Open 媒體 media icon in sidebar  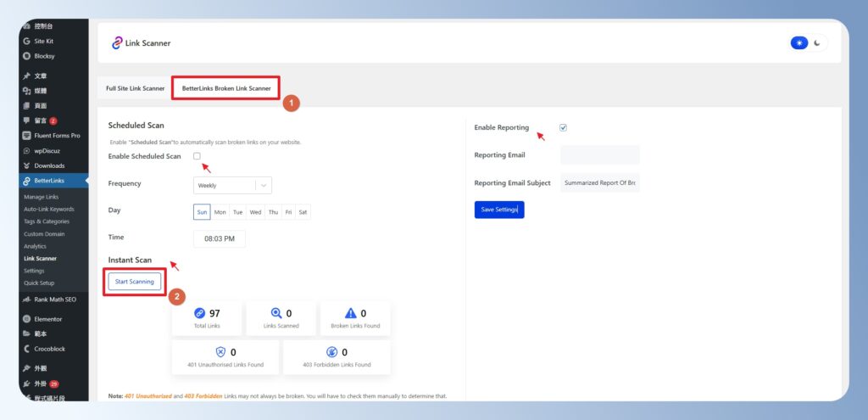point(26,91)
